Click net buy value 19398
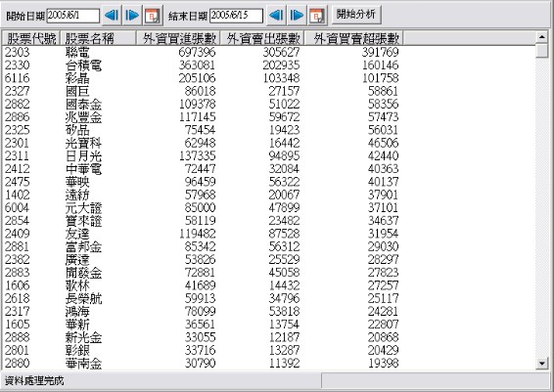 384,363
